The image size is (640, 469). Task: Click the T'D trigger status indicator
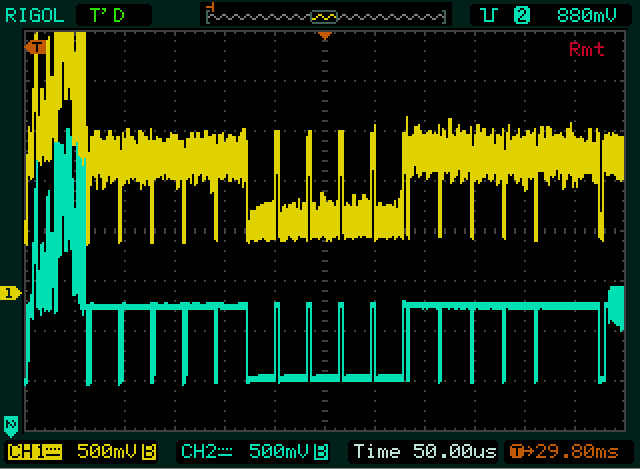110,15
